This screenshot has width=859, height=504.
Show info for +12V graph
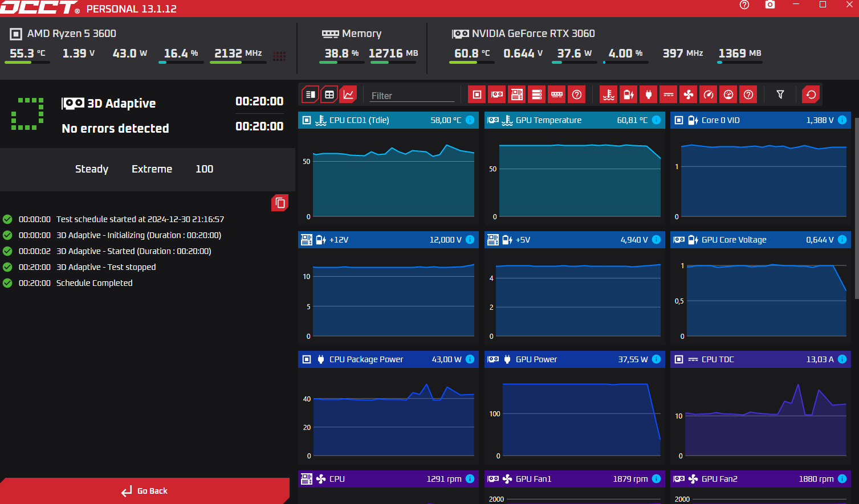tap(470, 240)
